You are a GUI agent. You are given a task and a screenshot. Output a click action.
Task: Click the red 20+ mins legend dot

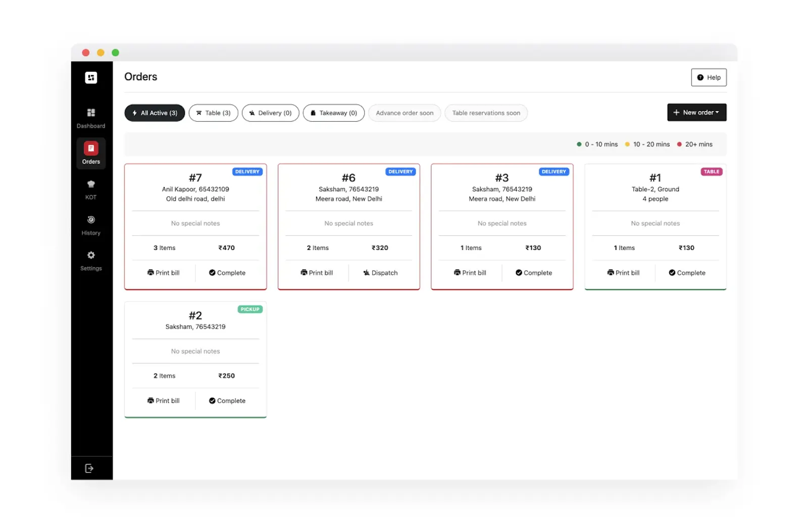[679, 144]
